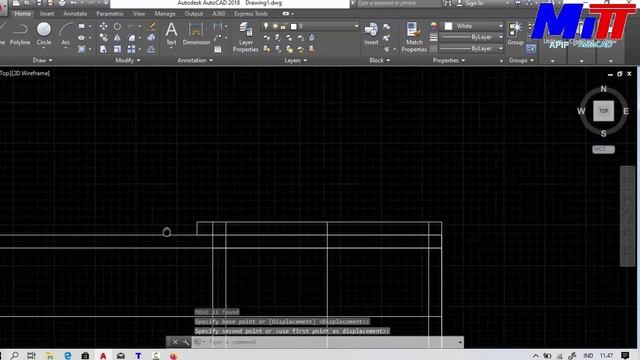640x360 pixels.
Task: Select the Hatch tool in Draw panel
Action: click(82, 49)
